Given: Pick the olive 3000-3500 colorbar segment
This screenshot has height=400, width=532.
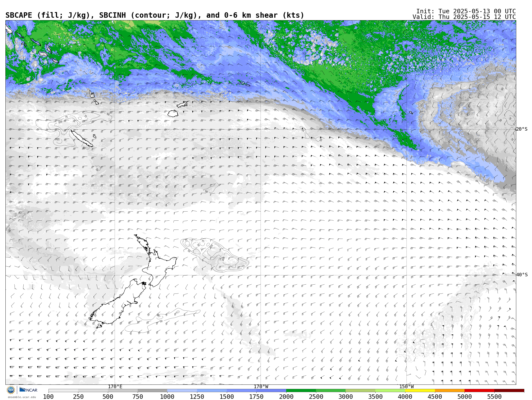Looking at the screenshot, I should (x=361, y=390).
